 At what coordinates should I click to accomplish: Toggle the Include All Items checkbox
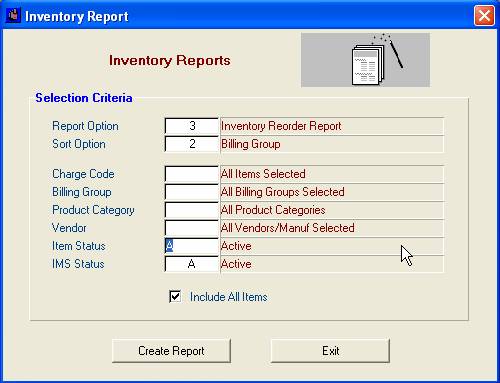[175, 297]
